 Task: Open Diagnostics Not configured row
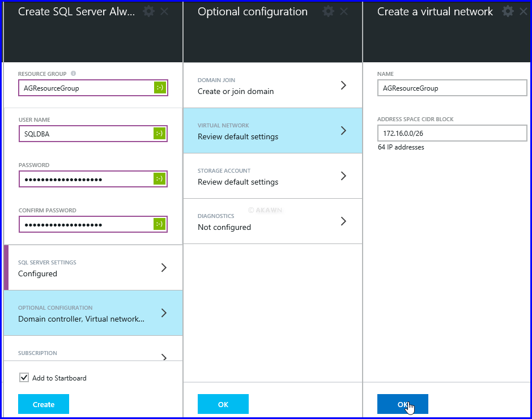[273, 221]
